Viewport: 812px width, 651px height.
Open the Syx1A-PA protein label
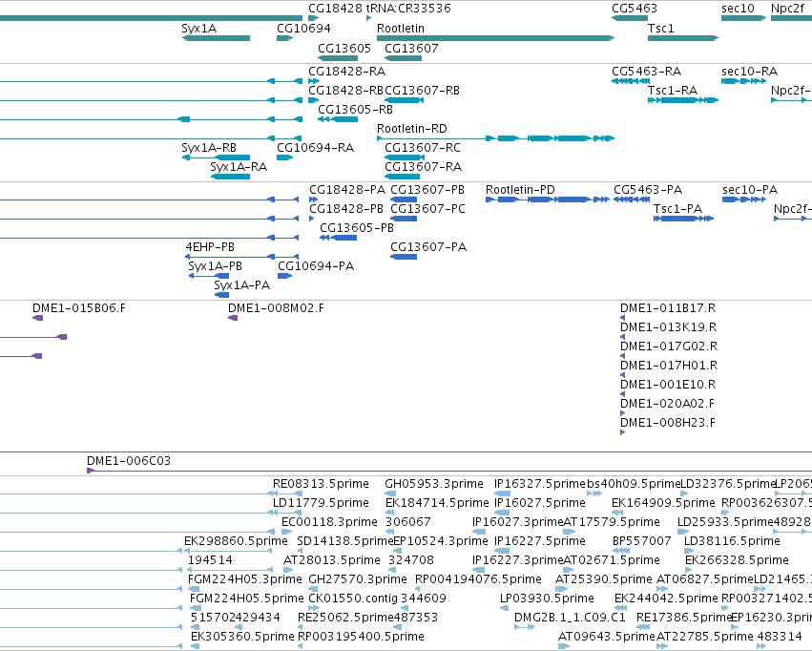[241, 285]
